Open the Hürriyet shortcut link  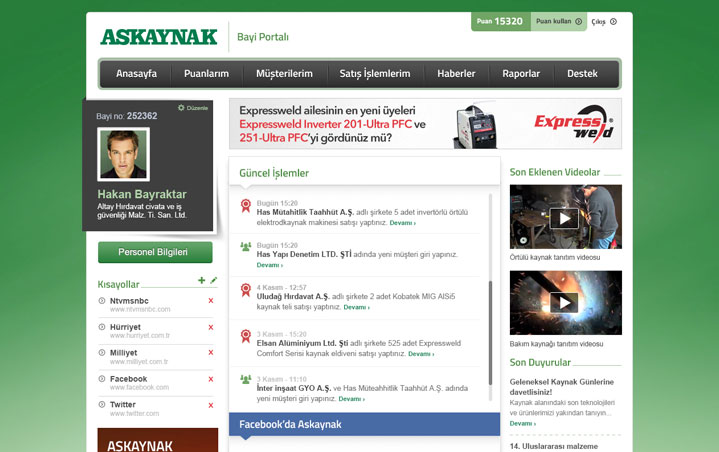[125, 327]
